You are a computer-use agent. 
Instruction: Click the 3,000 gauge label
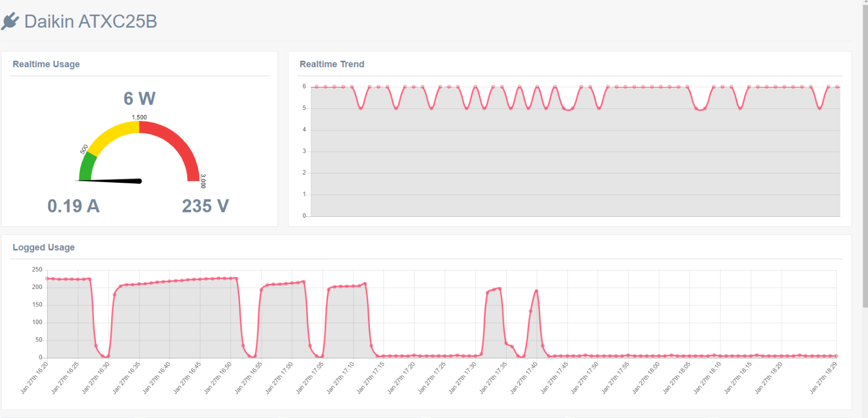(x=203, y=181)
